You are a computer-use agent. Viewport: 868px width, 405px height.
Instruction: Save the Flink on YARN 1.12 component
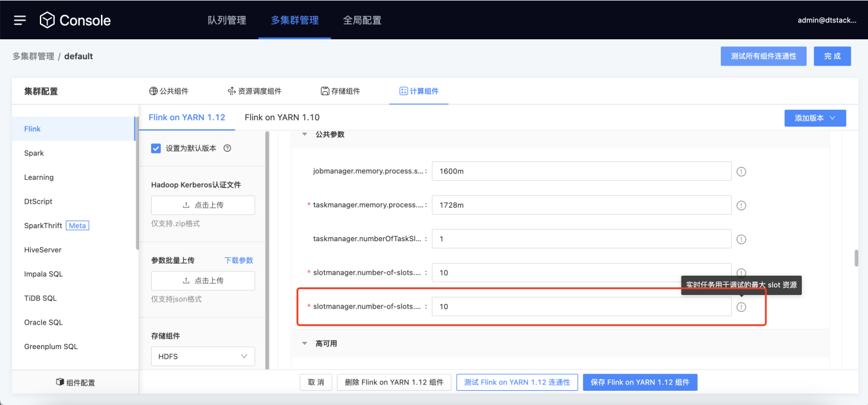(x=640, y=382)
